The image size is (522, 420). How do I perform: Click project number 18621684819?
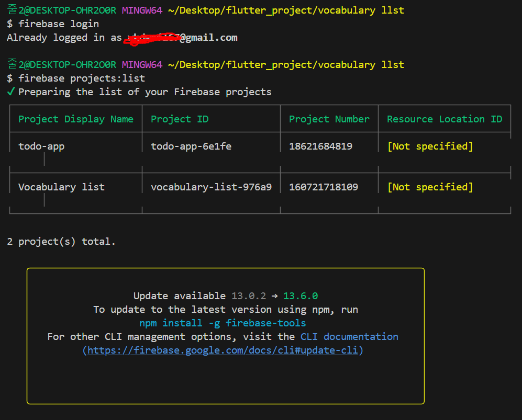320,146
